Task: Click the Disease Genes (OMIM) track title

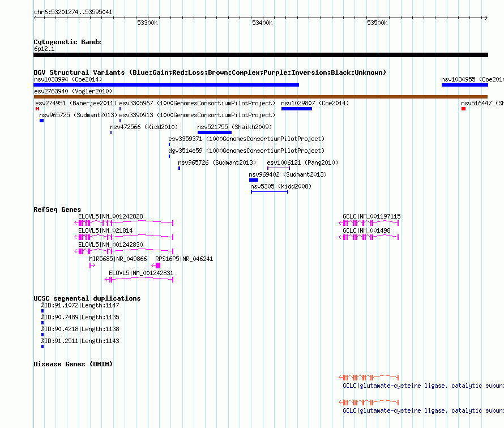Action: pyautogui.click(x=73, y=364)
